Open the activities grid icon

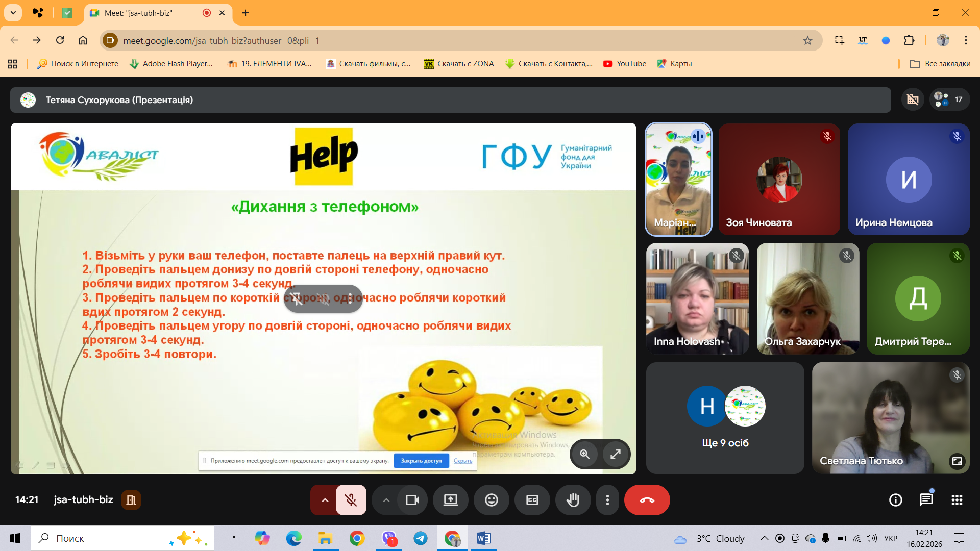[957, 500]
